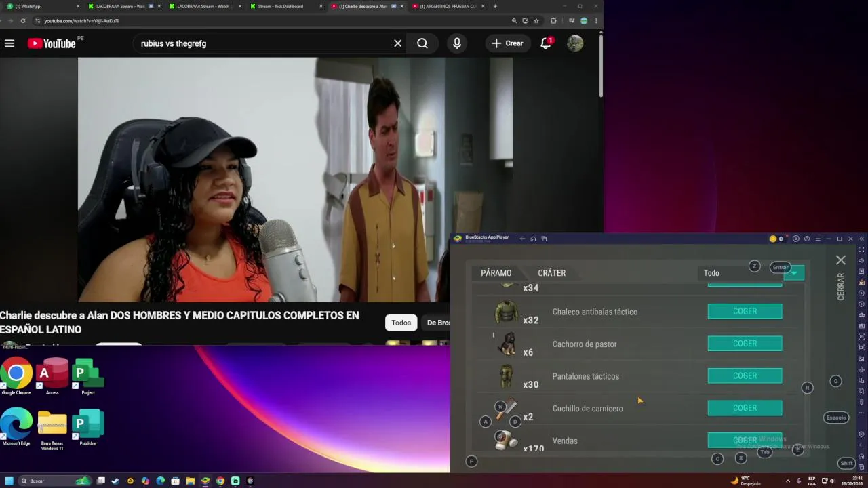The height and width of the screenshot is (488, 868).
Task: Open Google Chrome desktop shortcut
Action: pyautogui.click(x=16, y=376)
